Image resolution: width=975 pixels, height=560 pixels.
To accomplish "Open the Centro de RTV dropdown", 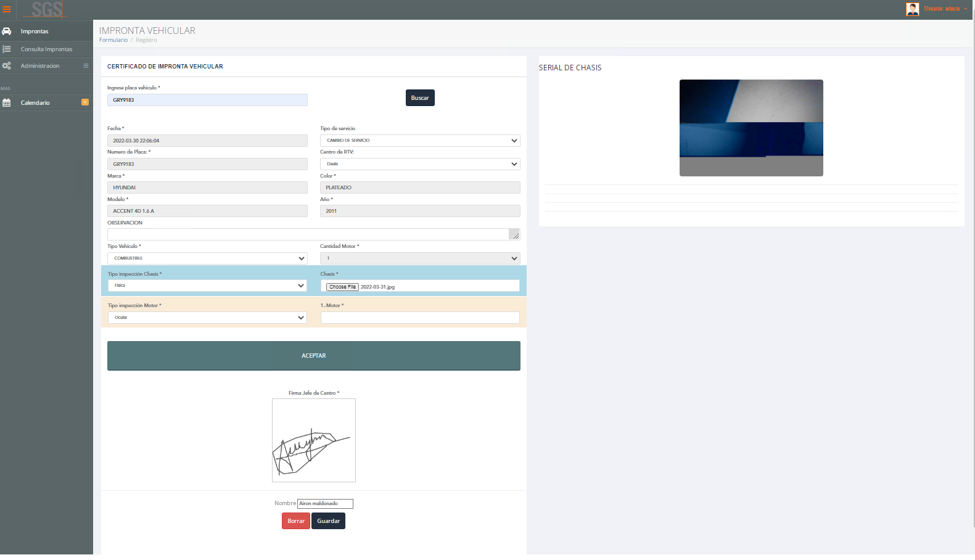I will (419, 164).
